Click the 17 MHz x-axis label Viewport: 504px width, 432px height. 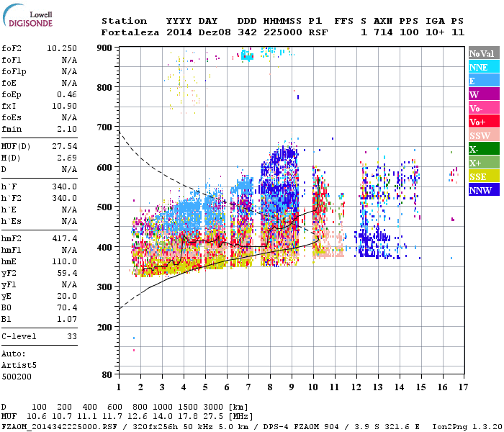coord(463,387)
